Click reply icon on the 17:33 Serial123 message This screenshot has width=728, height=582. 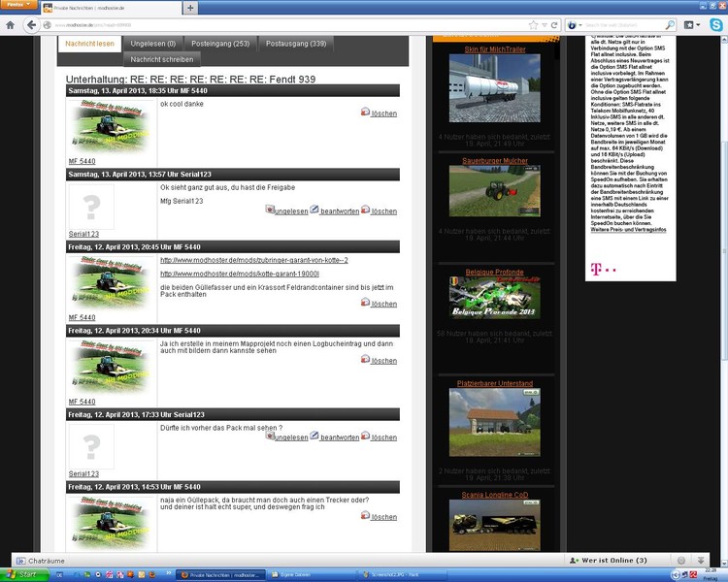314,436
